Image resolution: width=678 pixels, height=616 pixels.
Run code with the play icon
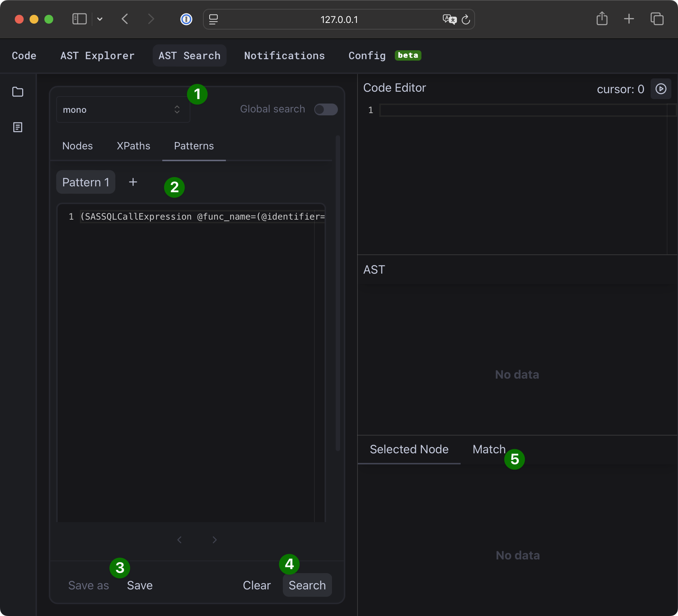(x=661, y=89)
